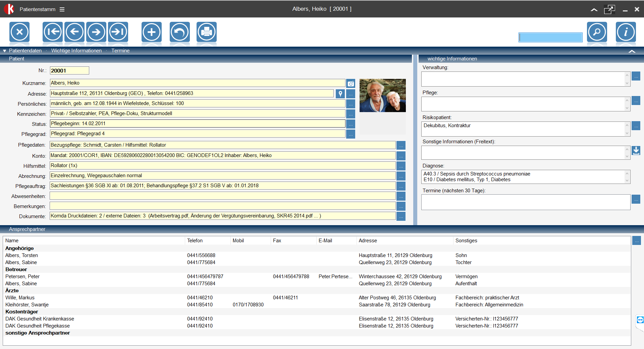Jump to the first patient record
Viewport: 644px width, 349px height.
[x=53, y=32]
